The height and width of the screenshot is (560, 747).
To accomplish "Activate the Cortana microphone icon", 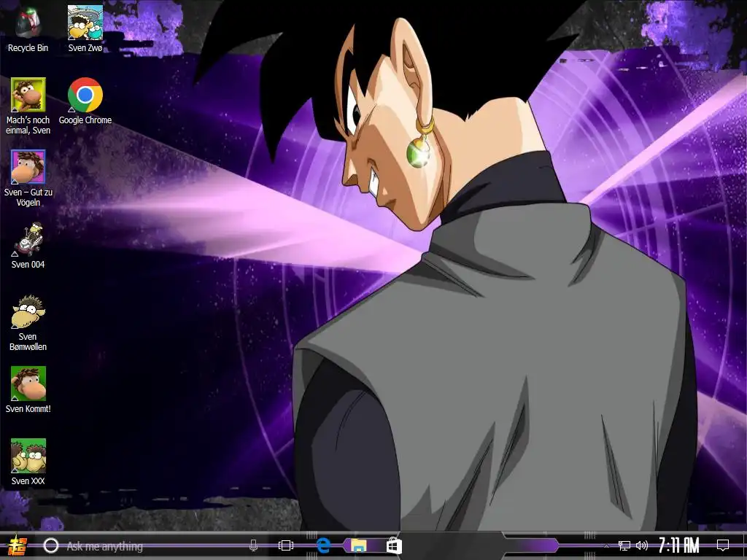I will [253, 545].
